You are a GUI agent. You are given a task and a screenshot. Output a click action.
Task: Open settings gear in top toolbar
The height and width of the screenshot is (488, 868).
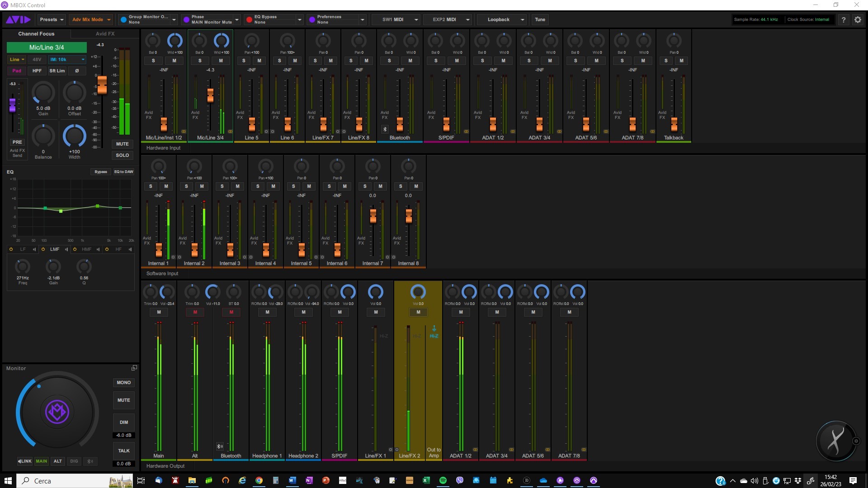tap(858, 19)
